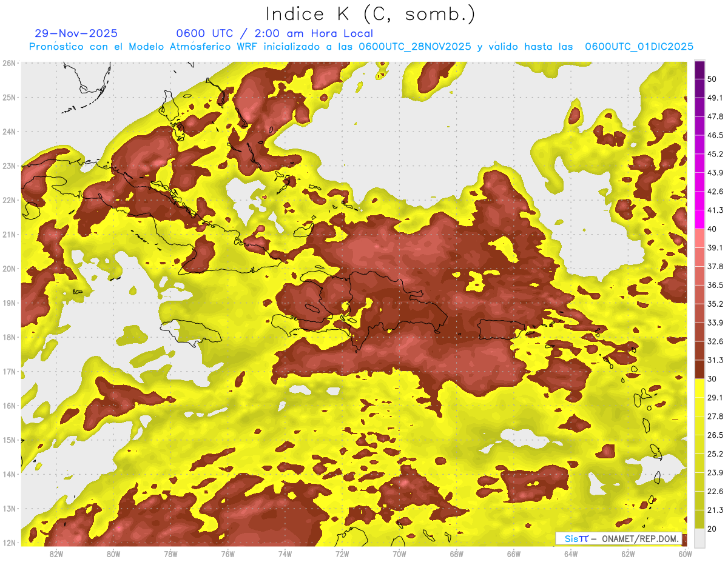
Task: Click the latitude label "16N"
Action: [8, 406]
